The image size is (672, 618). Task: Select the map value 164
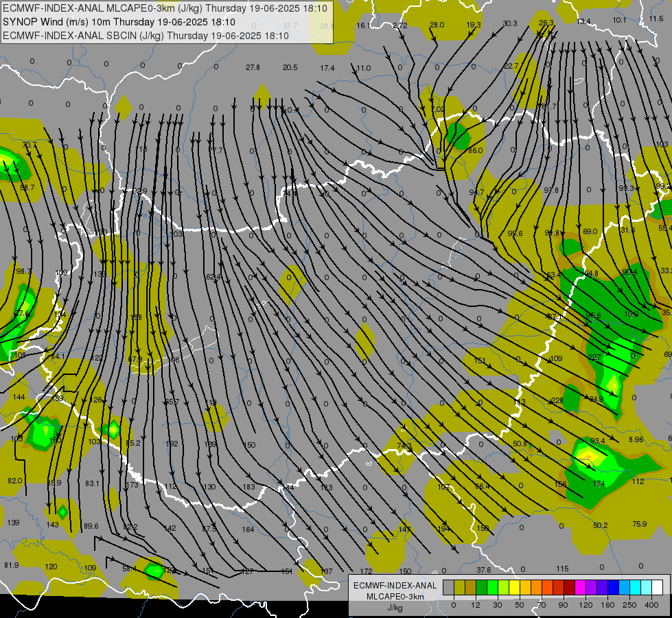coord(248,529)
